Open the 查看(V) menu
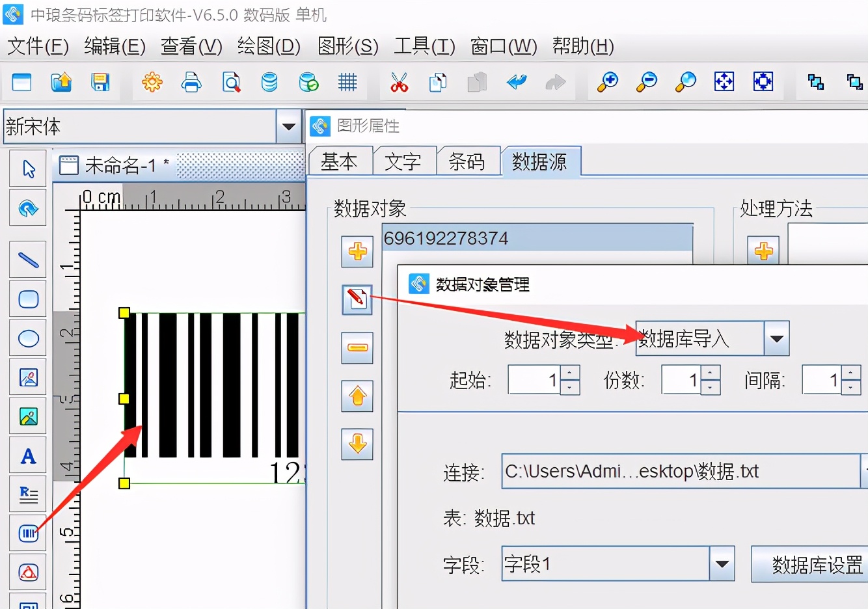The width and height of the screenshot is (868, 609). tap(191, 46)
